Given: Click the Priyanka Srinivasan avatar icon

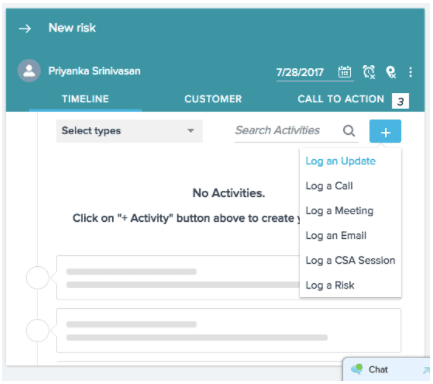Looking at the screenshot, I should 29,71.
